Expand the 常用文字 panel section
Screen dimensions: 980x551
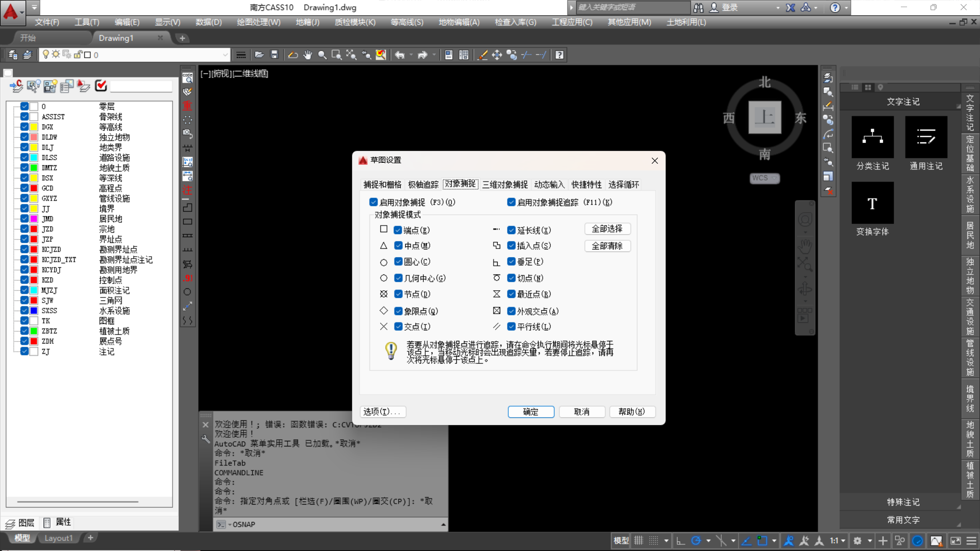(902, 520)
